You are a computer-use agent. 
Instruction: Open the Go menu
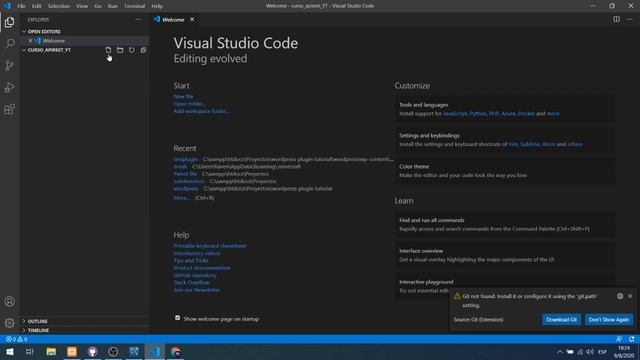98,6
